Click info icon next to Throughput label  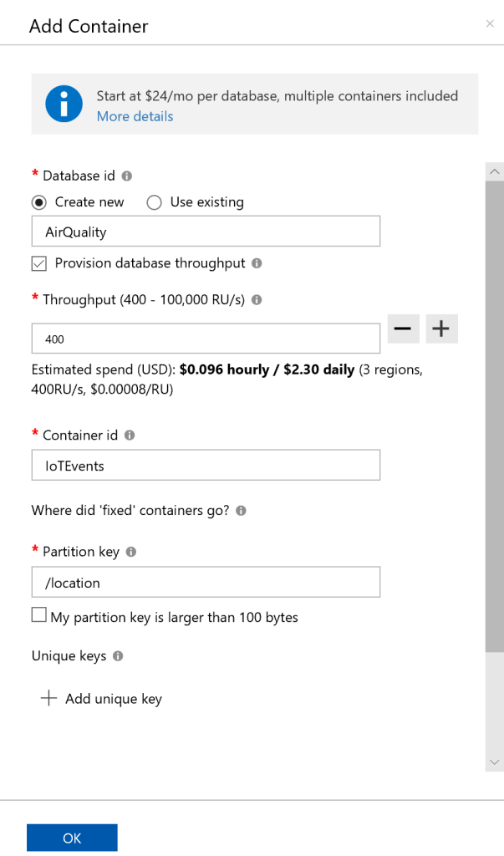click(x=257, y=299)
